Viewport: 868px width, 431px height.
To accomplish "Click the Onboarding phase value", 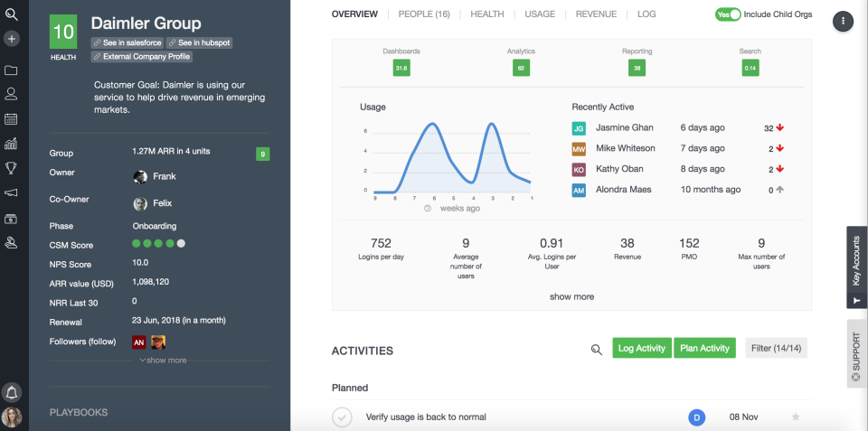I will pos(155,226).
